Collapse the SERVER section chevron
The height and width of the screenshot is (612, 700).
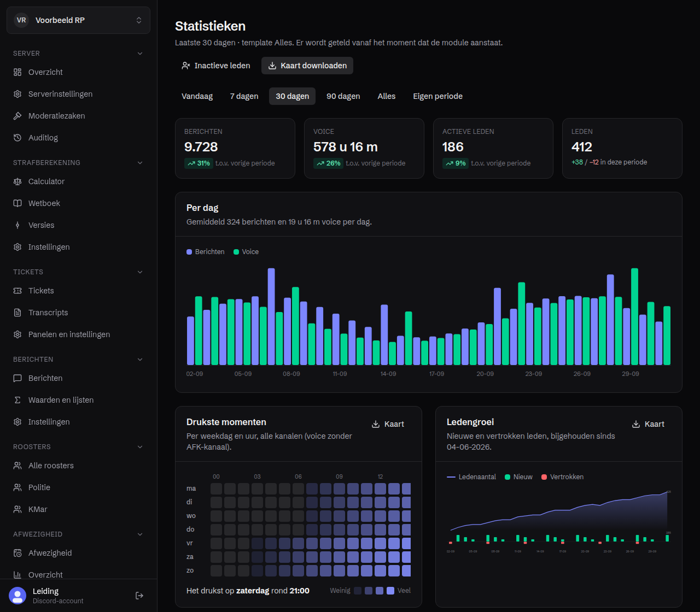click(140, 54)
